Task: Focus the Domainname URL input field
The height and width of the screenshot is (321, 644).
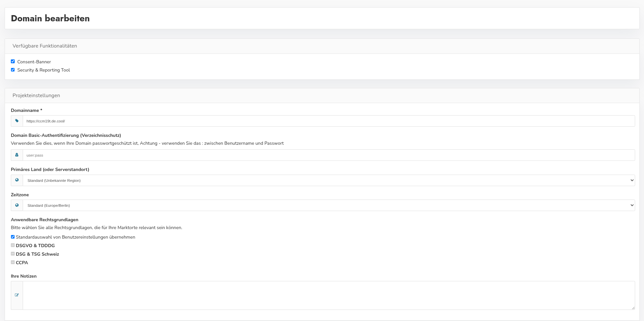Action: pyautogui.click(x=329, y=121)
